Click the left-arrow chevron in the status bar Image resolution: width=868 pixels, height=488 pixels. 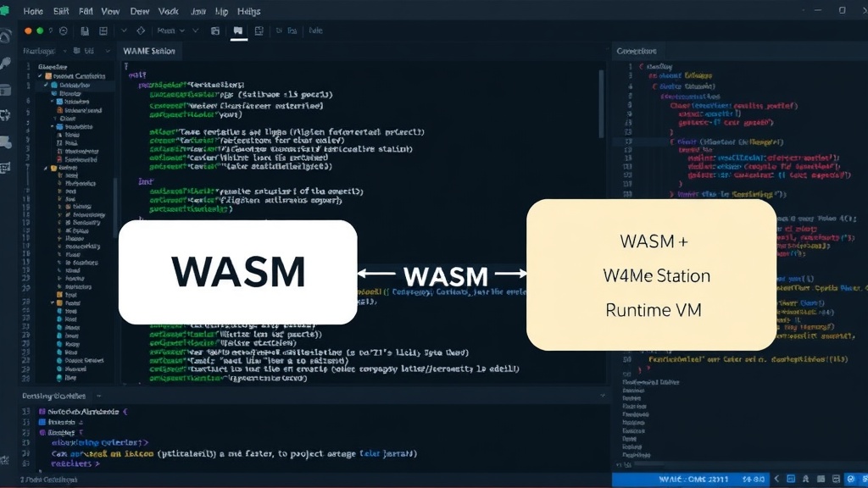pos(776,480)
